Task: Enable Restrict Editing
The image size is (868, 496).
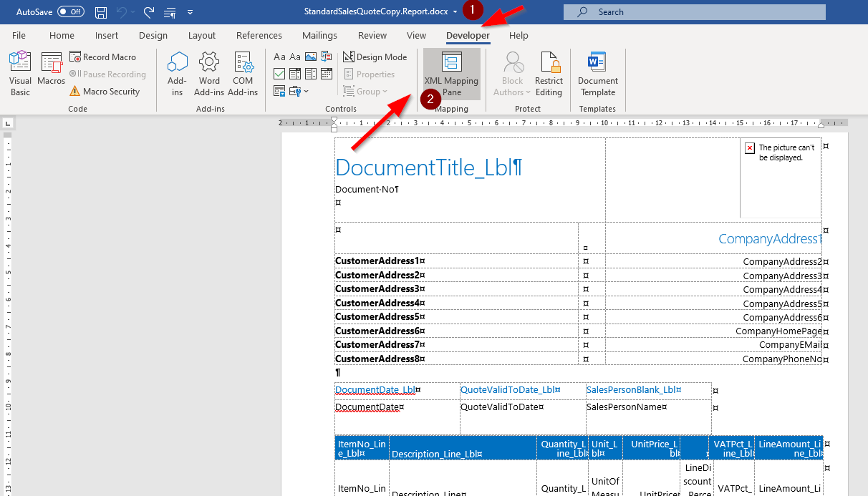Action: click(549, 72)
